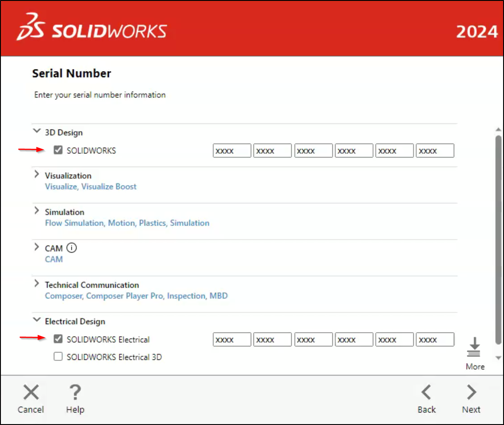Click the scrollbar up arrow
This screenshot has width=504, height=425.
tap(498, 130)
